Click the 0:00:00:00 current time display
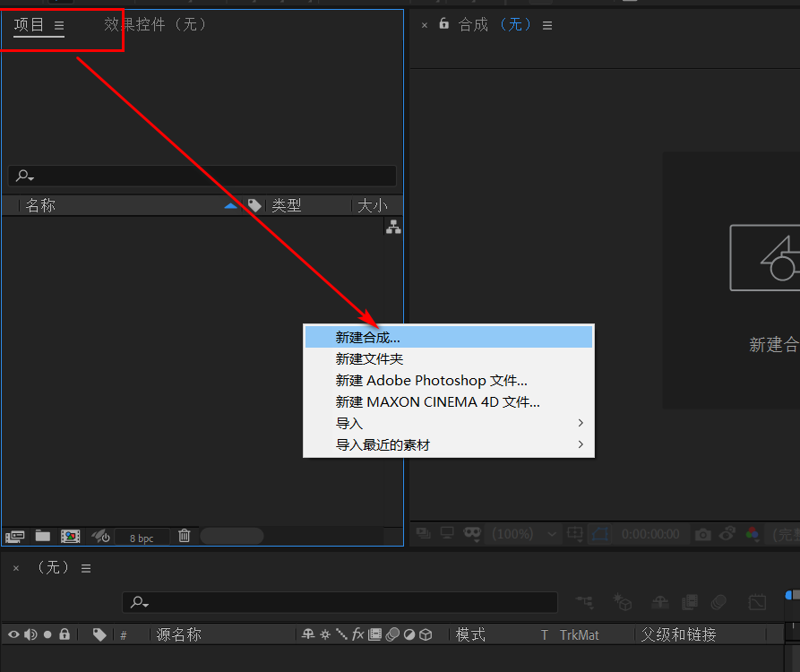Screen dimensions: 800x672 coord(650,534)
